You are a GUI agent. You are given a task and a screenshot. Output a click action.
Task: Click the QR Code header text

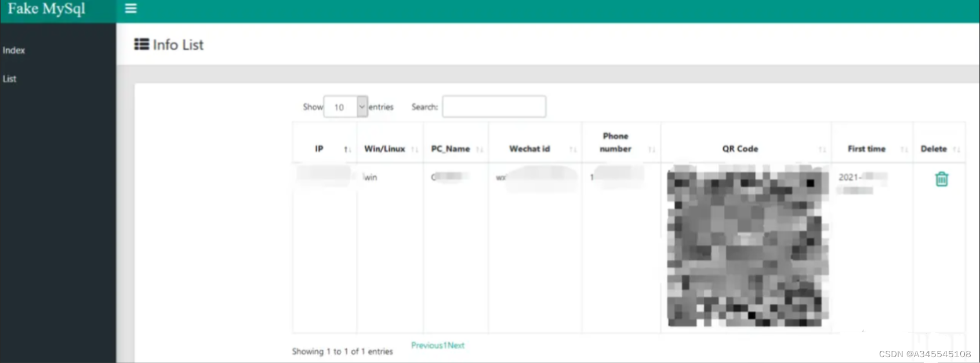(x=740, y=149)
